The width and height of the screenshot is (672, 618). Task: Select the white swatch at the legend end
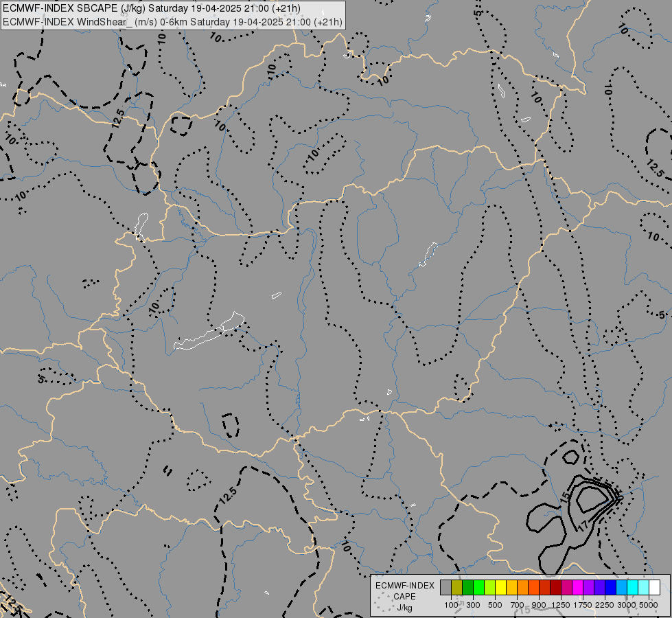(x=654, y=588)
